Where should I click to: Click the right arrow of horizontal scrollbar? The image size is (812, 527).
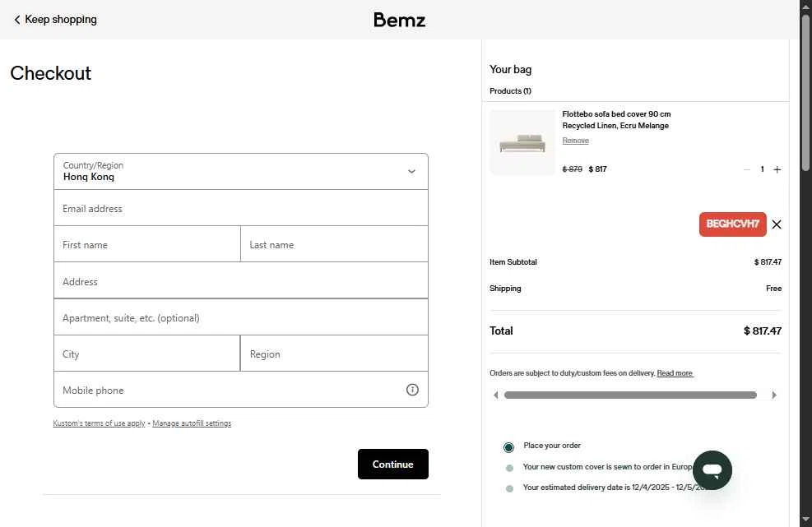tap(774, 395)
